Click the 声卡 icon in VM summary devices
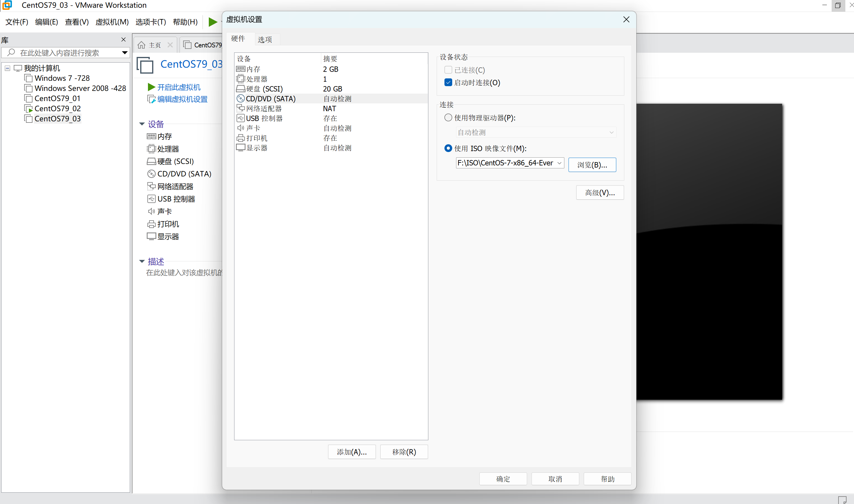Viewport: 854px width, 504px height. click(151, 211)
